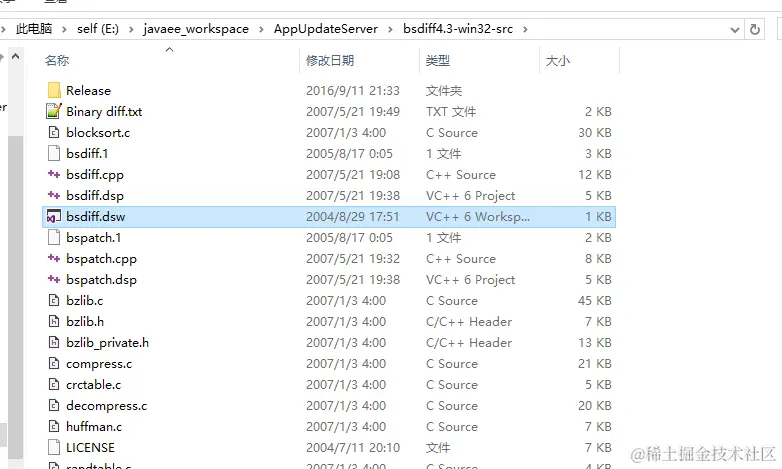The width and height of the screenshot is (782, 469).
Task: Expand chevron after javaee_workspace in breadcrumb
Action: 261,29
